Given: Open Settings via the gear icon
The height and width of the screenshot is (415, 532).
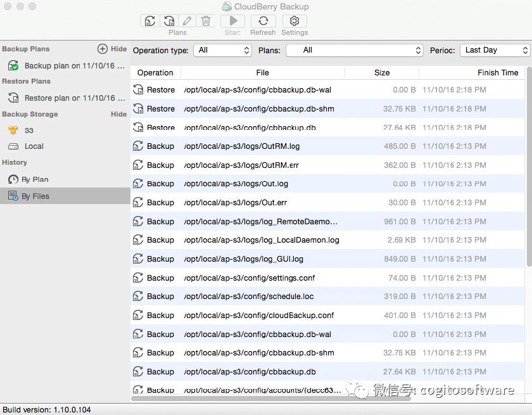Looking at the screenshot, I should (294, 21).
